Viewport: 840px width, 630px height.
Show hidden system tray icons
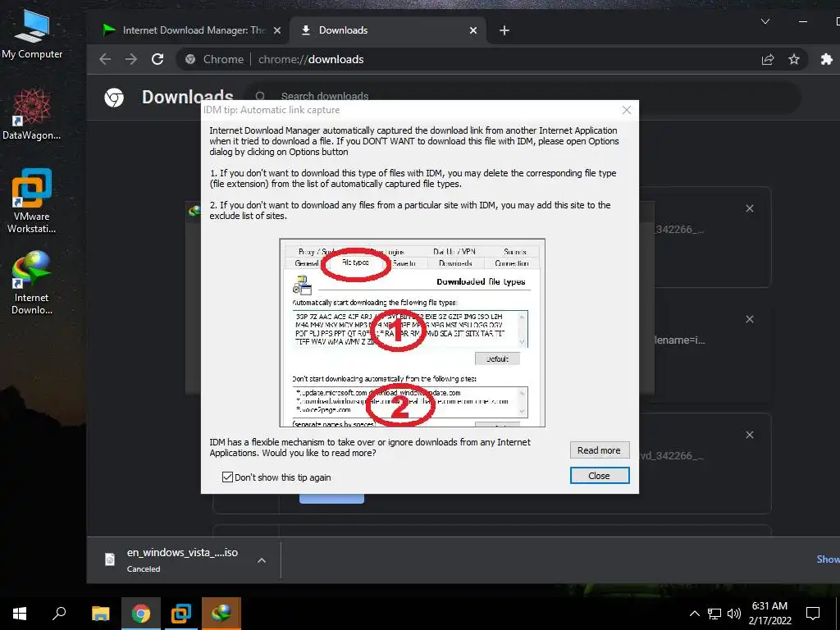694,614
